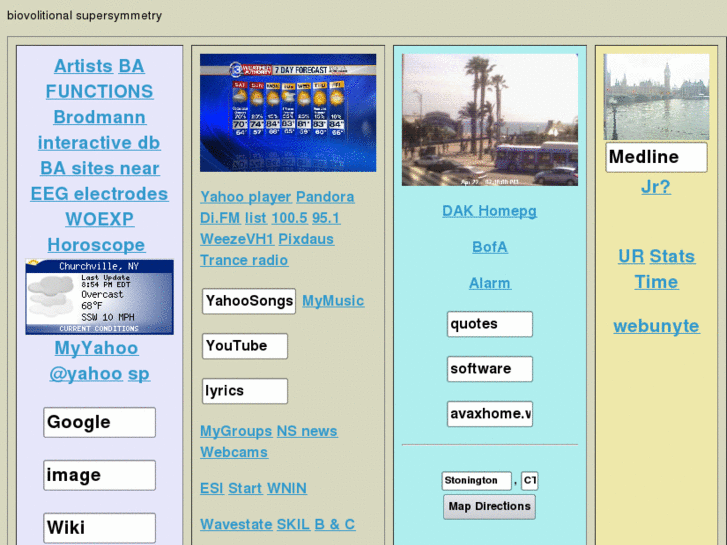Open the Jr? link
Image resolution: width=727 pixels, height=545 pixels.
coord(656,187)
